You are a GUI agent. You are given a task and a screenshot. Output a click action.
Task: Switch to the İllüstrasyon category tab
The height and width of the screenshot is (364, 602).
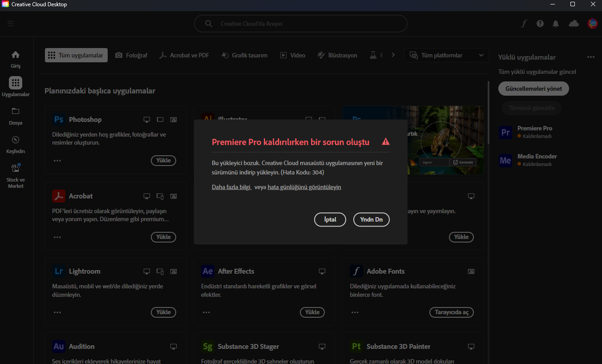point(337,55)
